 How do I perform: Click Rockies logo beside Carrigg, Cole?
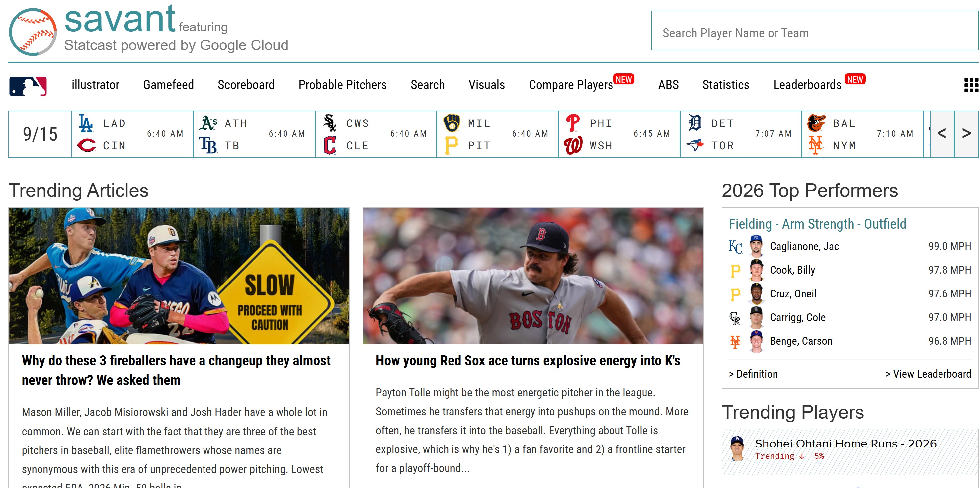[x=735, y=318]
